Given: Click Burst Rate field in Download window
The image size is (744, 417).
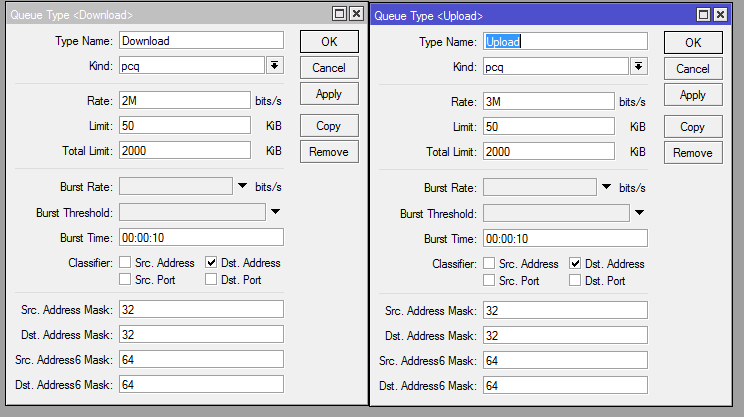Looking at the screenshot, I should [176, 186].
